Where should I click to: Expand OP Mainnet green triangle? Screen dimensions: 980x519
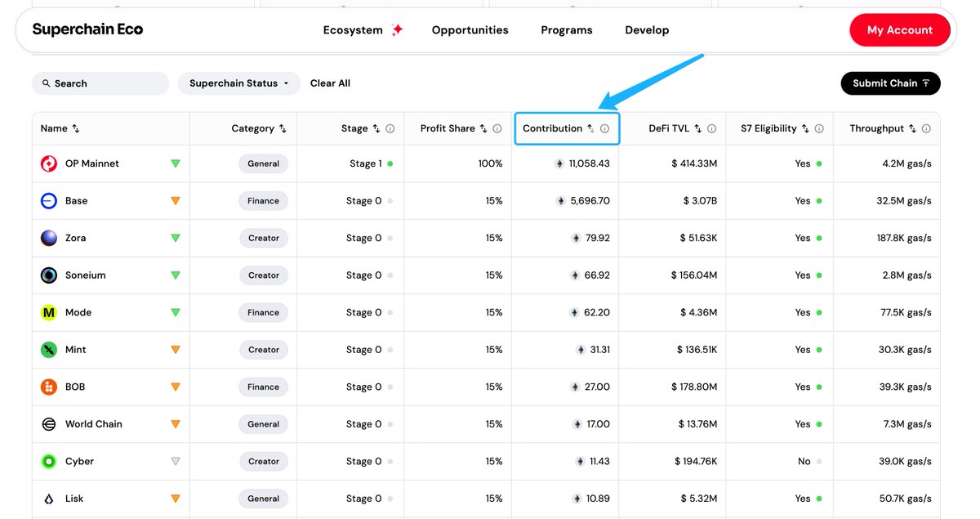176,163
